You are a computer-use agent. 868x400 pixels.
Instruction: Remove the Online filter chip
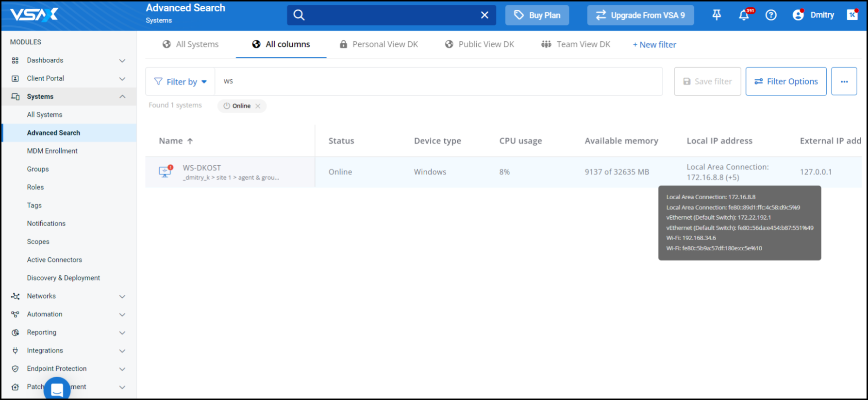tap(258, 106)
